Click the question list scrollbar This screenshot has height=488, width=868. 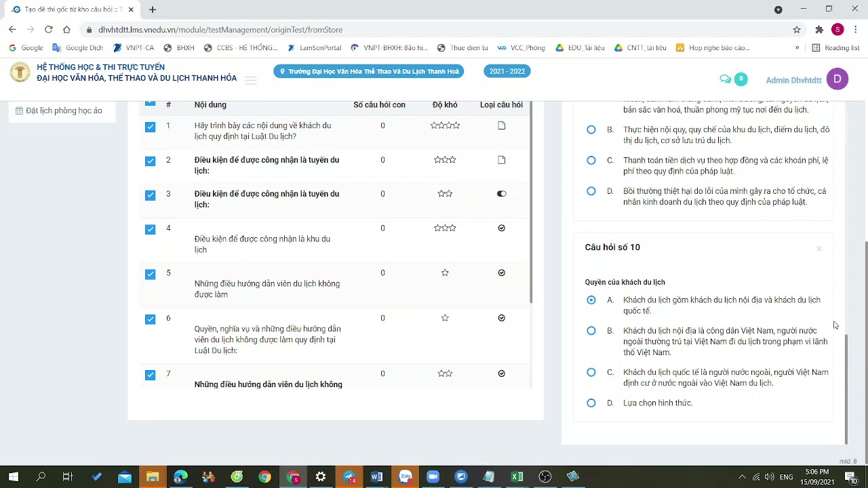point(531,202)
